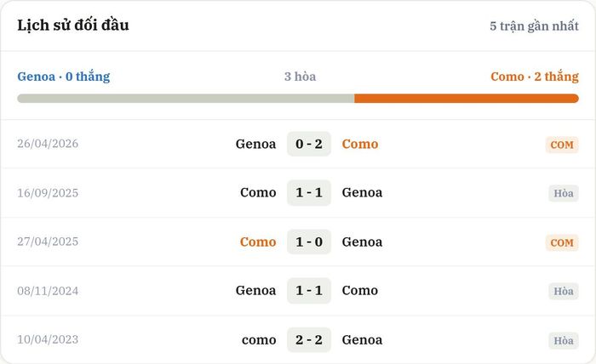The image size is (596, 364).
Task: Select the 1 - 0 score box
Action: (x=309, y=242)
